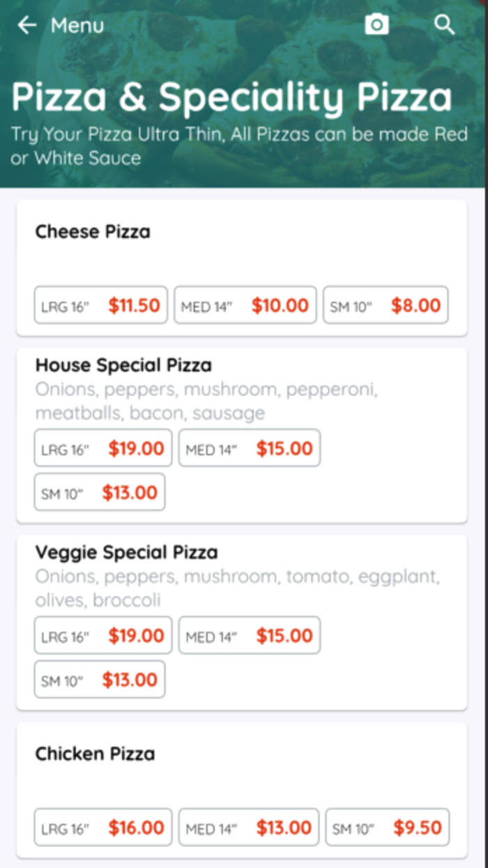Choose small House Special Pizza for $13.00

pos(99,492)
